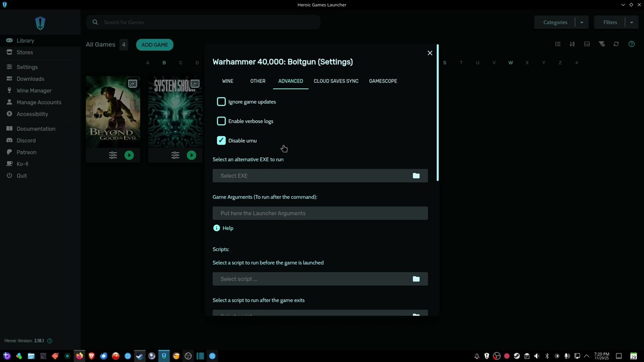Close the Boltgun settings dialog
The height and width of the screenshot is (362, 644).
click(430, 53)
